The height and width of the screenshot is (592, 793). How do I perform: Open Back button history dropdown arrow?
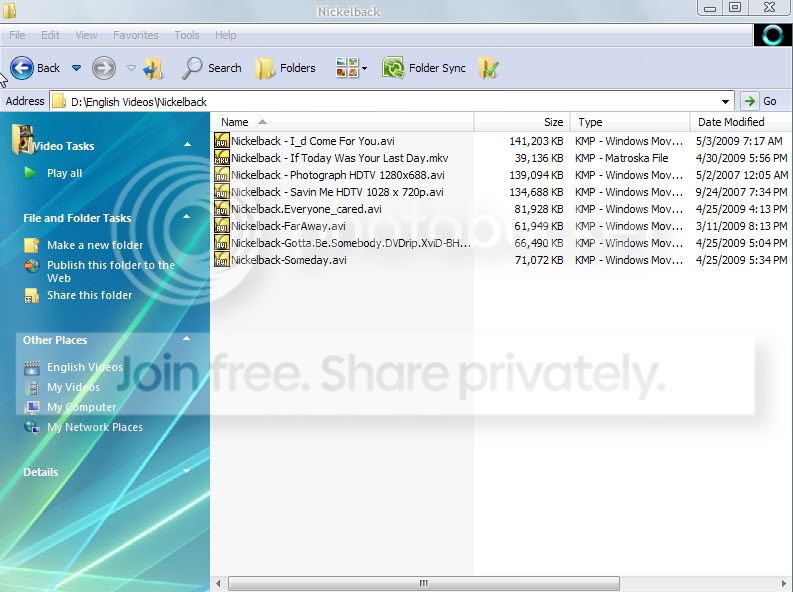(76, 68)
